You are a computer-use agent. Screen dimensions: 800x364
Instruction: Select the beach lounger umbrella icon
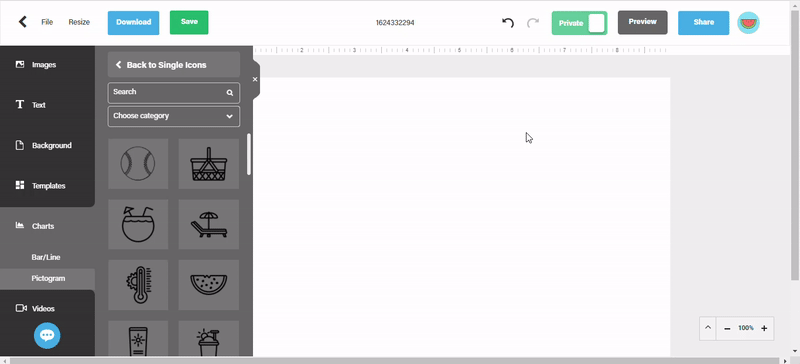click(x=209, y=224)
